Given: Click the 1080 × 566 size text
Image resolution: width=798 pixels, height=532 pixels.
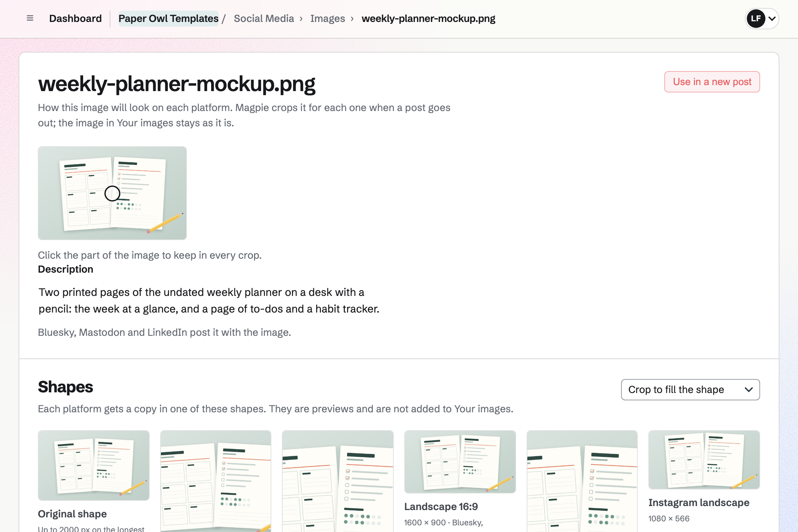Looking at the screenshot, I should [x=669, y=518].
